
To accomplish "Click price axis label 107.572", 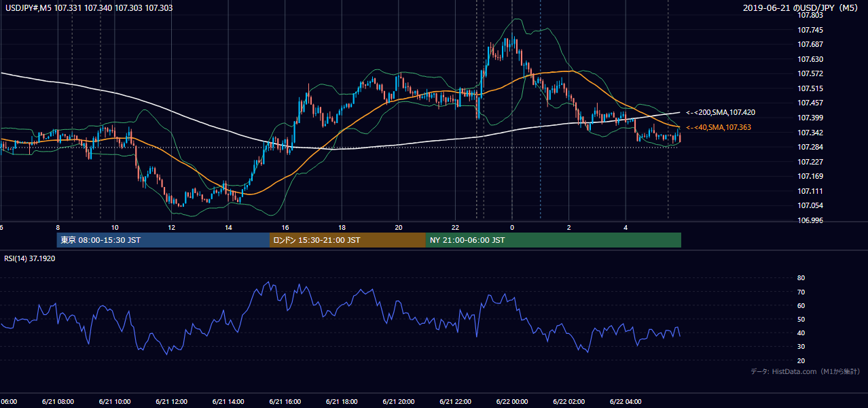I will click(x=810, y=73).
